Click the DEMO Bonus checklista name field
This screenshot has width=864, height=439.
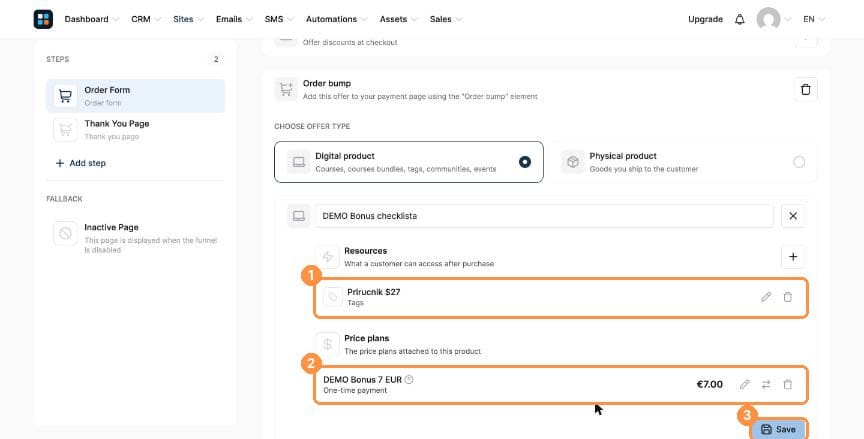pyautogui.click(x=544, y=216)
